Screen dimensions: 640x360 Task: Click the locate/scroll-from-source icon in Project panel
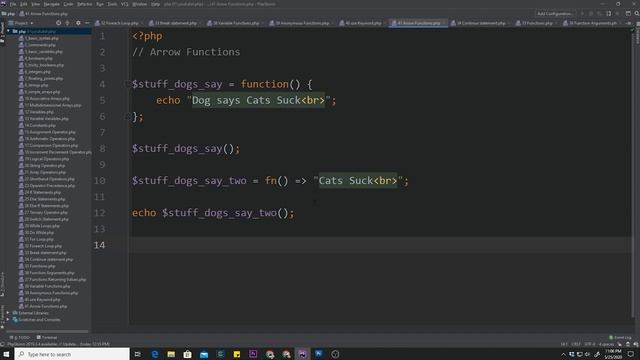[x=58, y=23]
